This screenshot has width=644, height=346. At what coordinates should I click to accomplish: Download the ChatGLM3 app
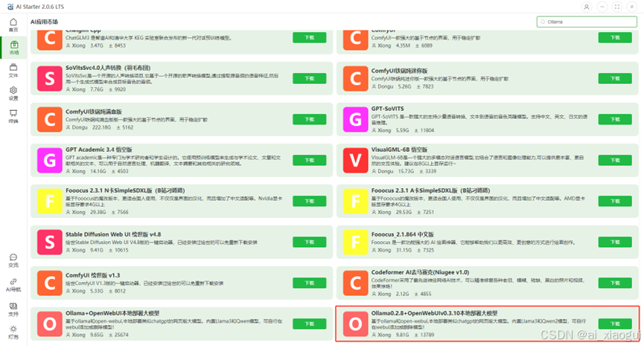[x=309, y=37]
